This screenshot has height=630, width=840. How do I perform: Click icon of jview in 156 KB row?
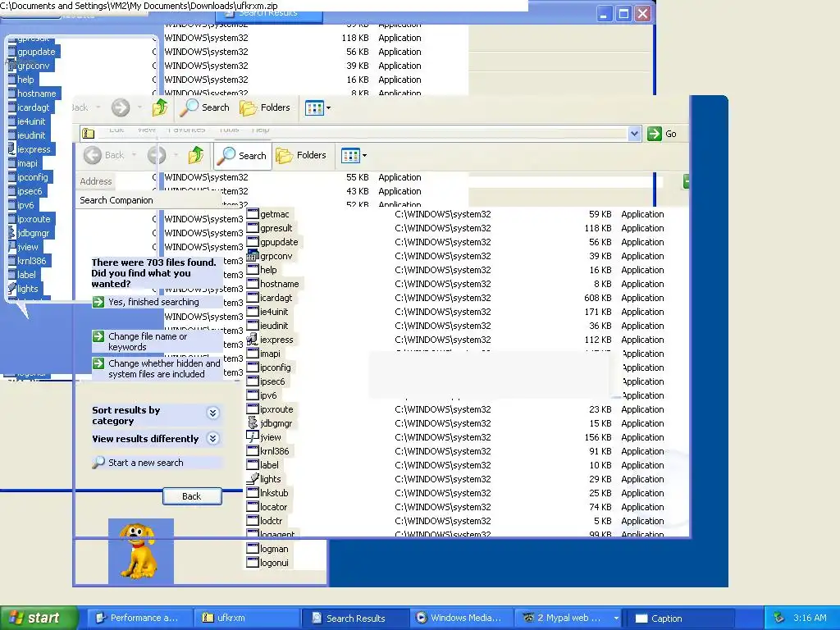(253, 436)
